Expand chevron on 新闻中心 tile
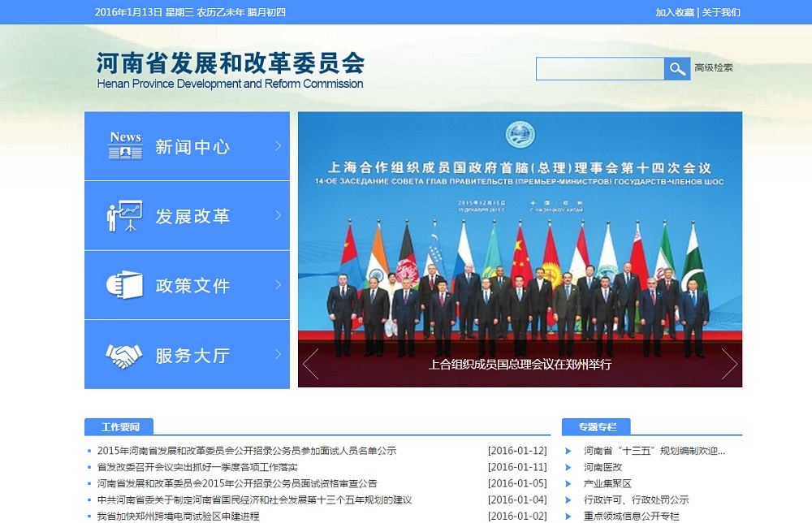The width and height of the screenshot is (812, 523). 278,146
